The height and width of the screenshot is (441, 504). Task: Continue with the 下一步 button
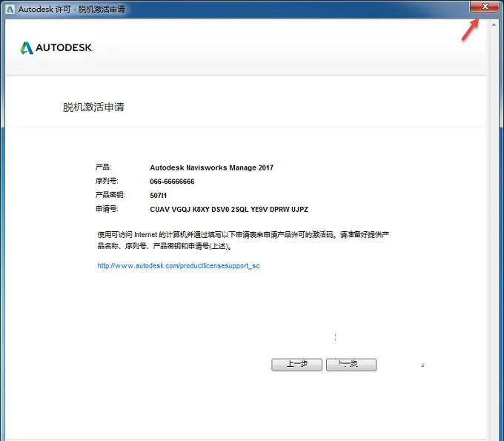[351, 365]
